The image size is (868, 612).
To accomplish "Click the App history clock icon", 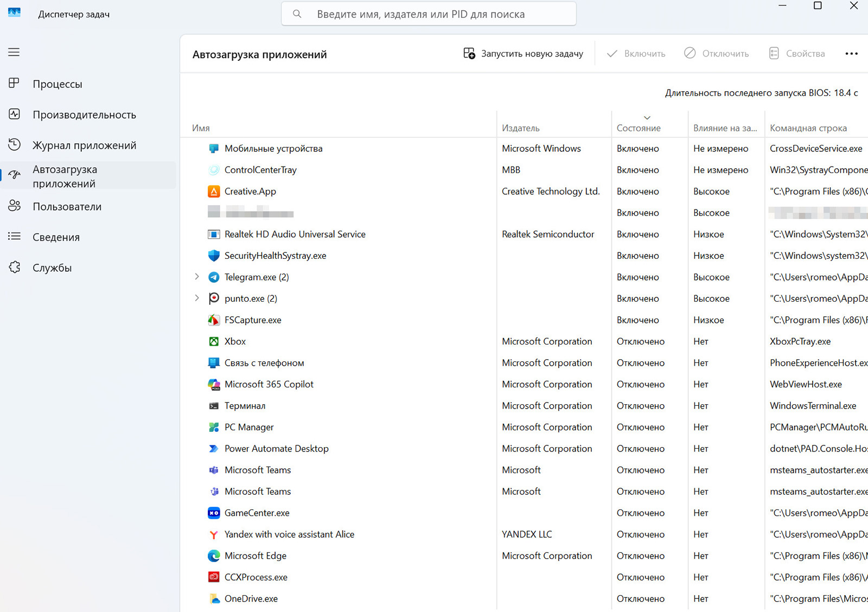I will coord(14,144).
